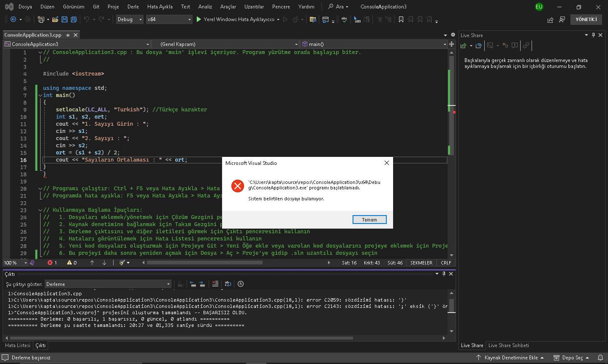Open the x64 platform dropdown

[169, 19]
